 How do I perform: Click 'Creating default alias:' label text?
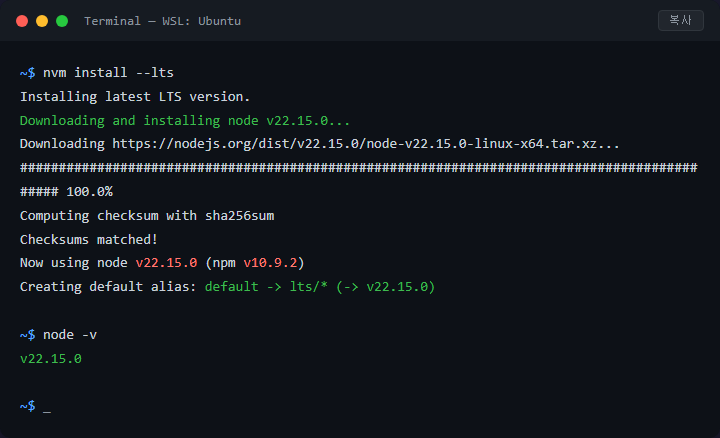108,286
